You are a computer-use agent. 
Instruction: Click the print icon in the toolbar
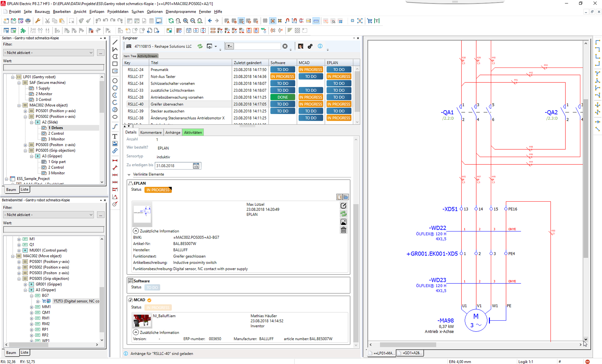click(x=28, y=21)
